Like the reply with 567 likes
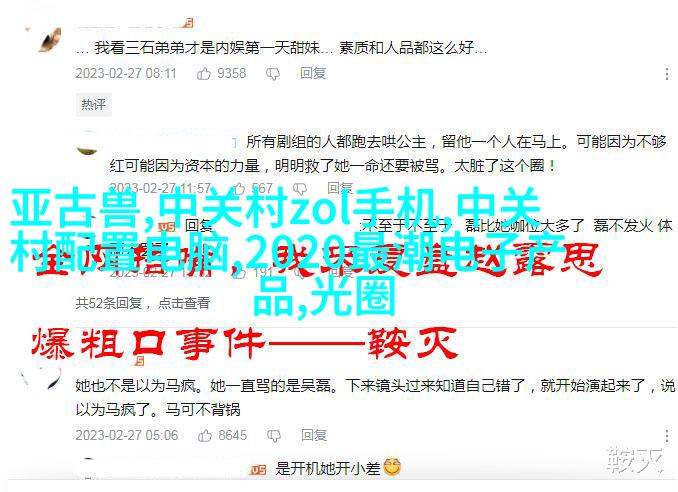Screen dimensions: 678x492 238,188
